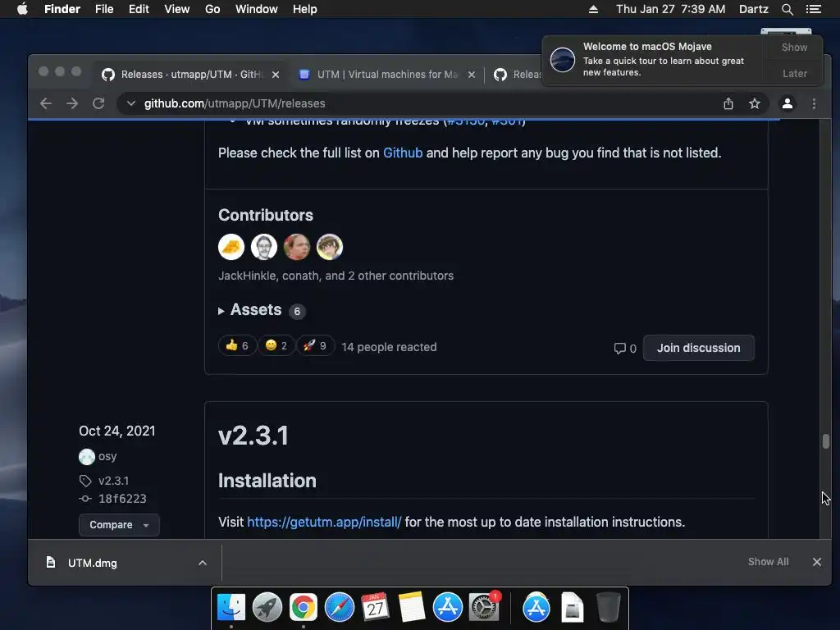Go back with the browser back arrow
This screenshot has height=630, width=840.
tap(46, 103)
